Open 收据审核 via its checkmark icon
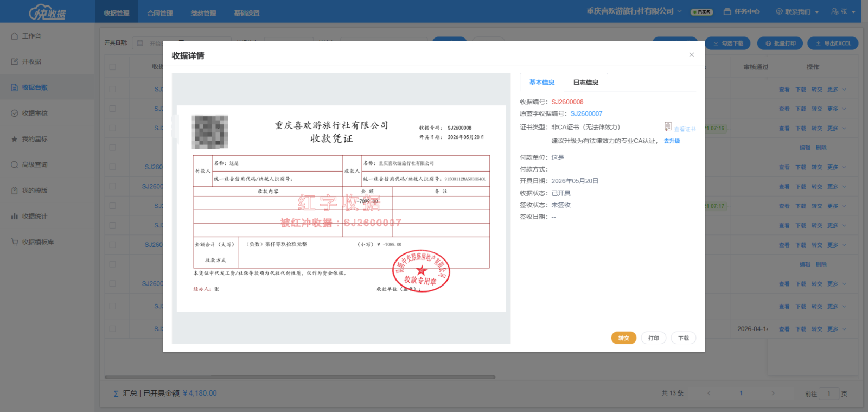 point(15,113)
